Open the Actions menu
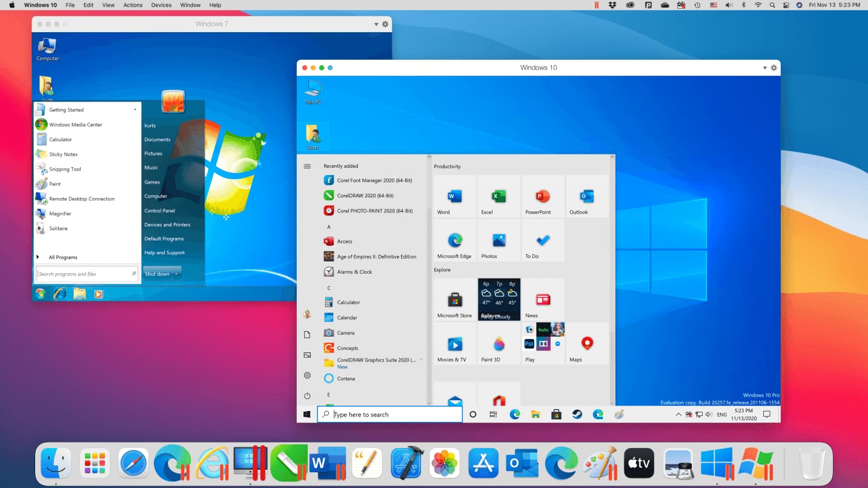This screenshot has width=868, height=488. [133, 5]
